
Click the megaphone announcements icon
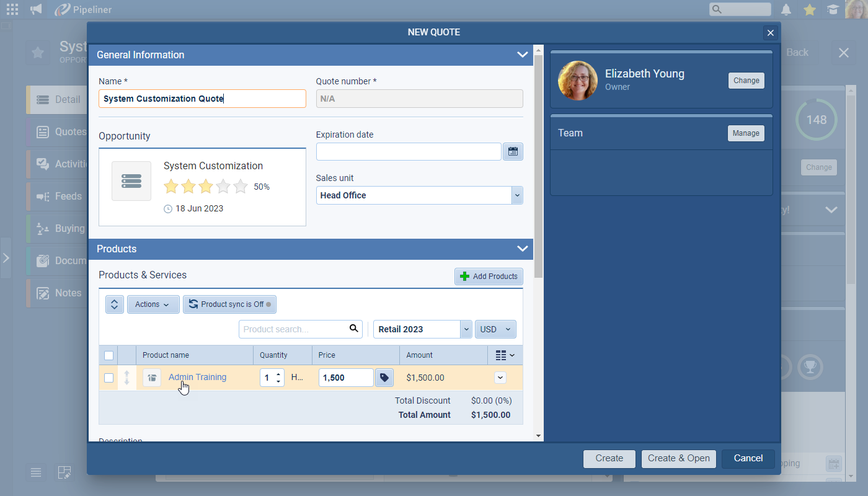[x=36, y=9]
